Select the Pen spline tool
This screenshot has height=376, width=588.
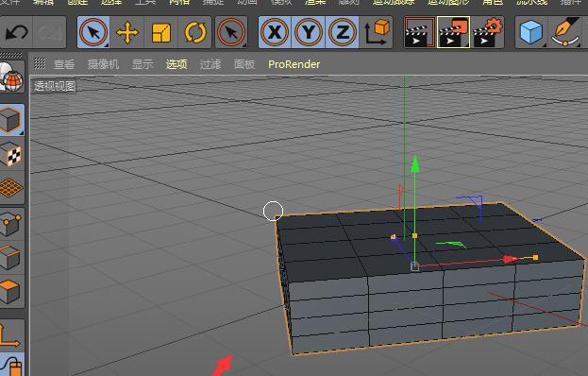pos(565,32)
